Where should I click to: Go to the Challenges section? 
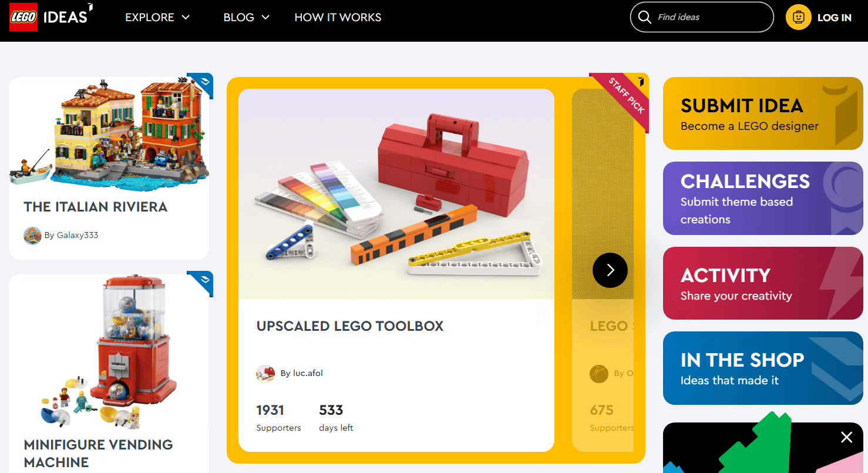point(763,199)
